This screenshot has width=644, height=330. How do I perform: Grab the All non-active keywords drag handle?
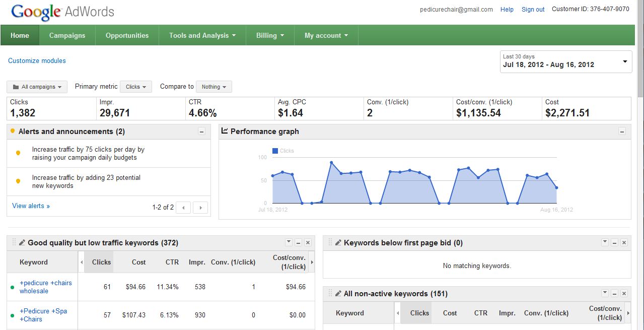(x=330, y=293)
